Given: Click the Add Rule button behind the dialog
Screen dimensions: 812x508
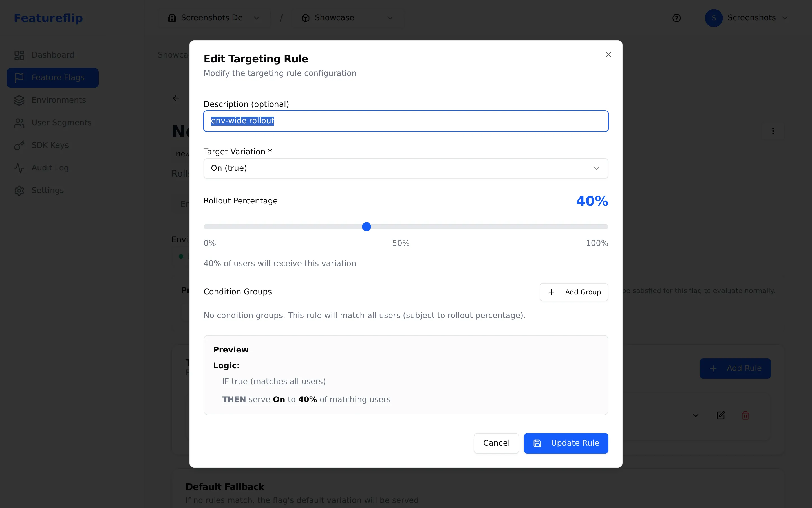Looking at the screenshot, I should tap(735, 369).
